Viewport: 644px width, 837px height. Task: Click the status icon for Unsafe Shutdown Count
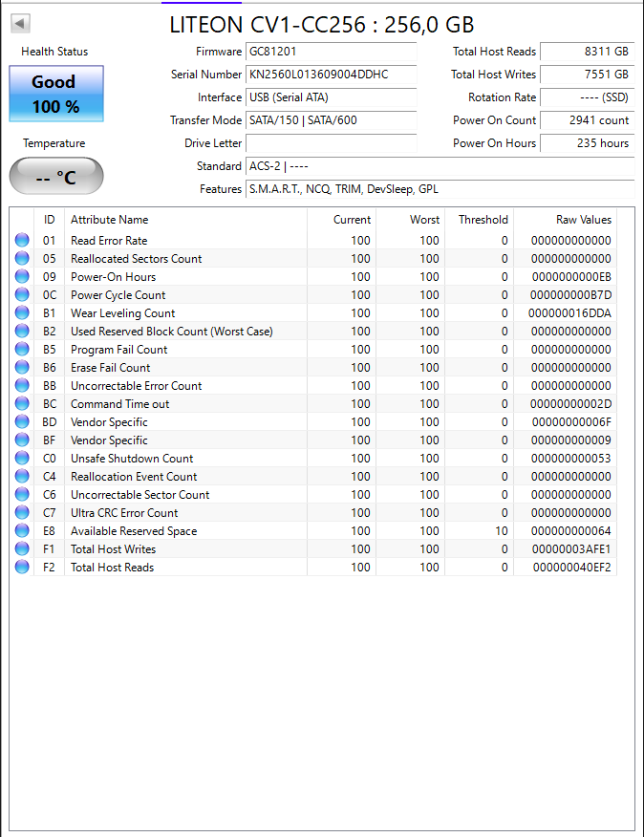click(22, 458)
